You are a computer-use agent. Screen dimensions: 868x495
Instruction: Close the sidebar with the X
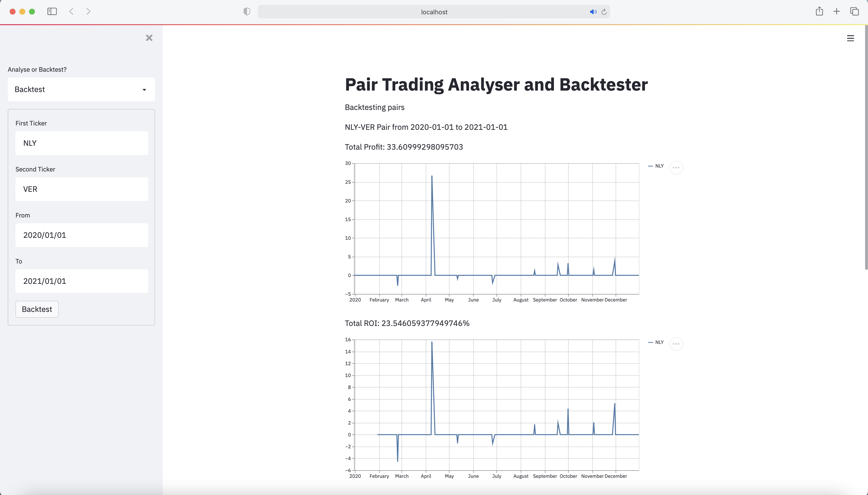[x=149, y=37]
